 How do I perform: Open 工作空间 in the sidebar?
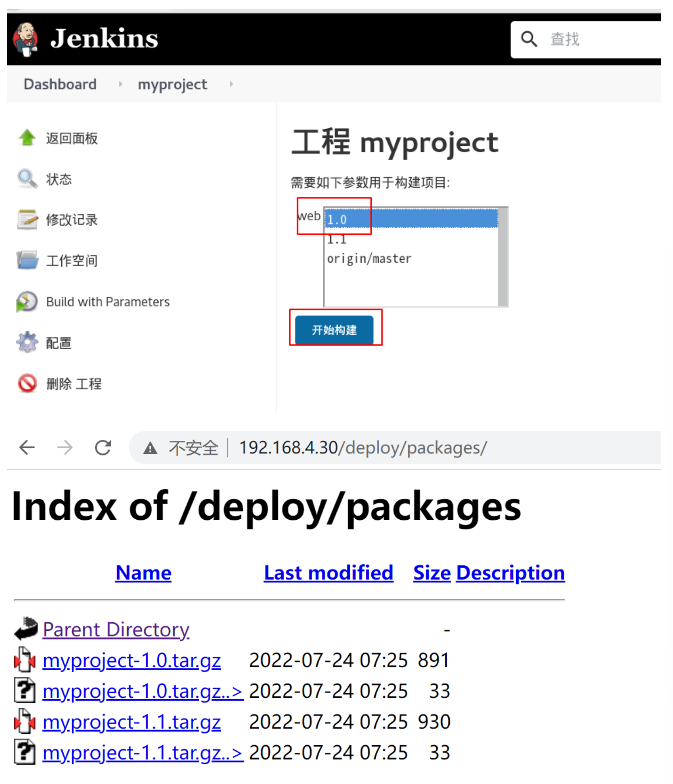[x=72, y=261]
